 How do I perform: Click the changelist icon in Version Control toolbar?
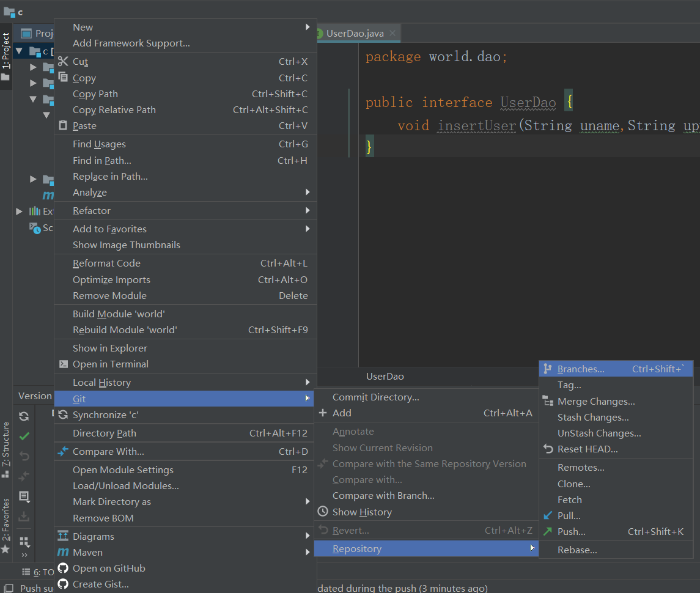pyautogui.click(x=24, y=496)
